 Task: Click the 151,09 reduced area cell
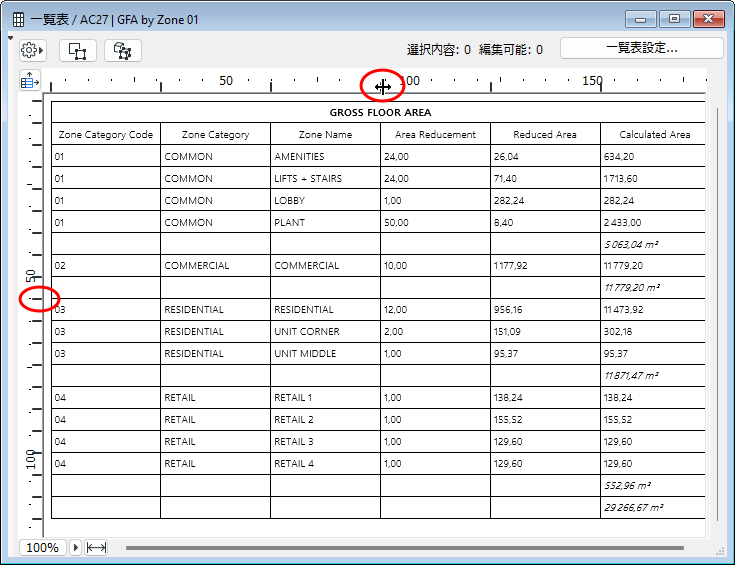click(545, 331)
